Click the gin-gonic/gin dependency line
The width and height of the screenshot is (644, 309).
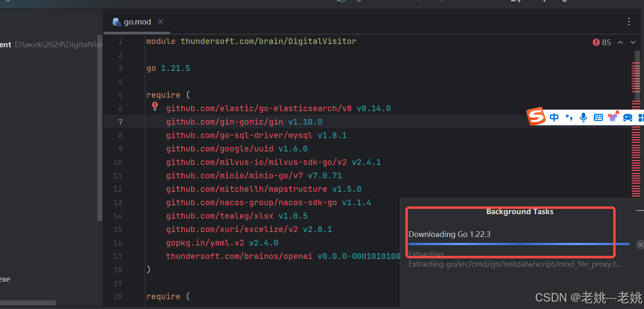pos(244,122)
